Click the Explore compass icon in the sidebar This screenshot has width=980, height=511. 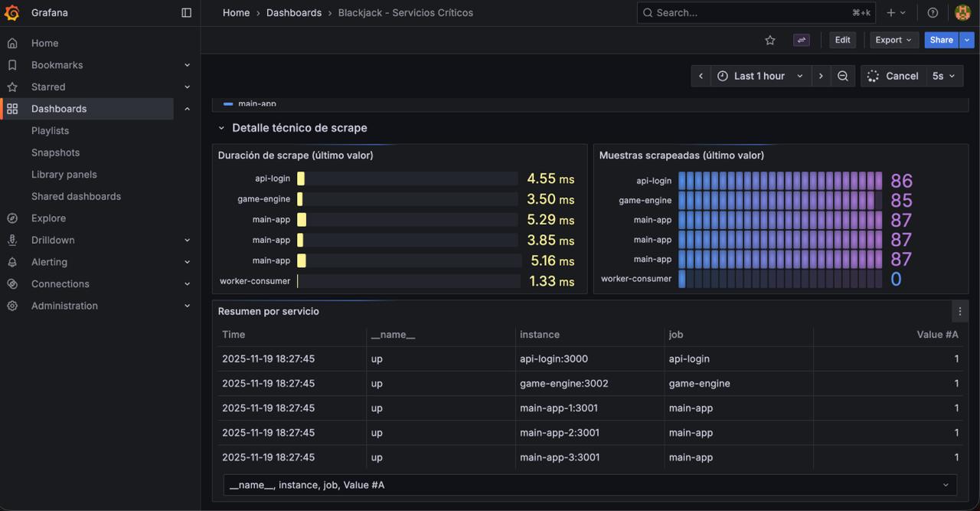[12, 218]
